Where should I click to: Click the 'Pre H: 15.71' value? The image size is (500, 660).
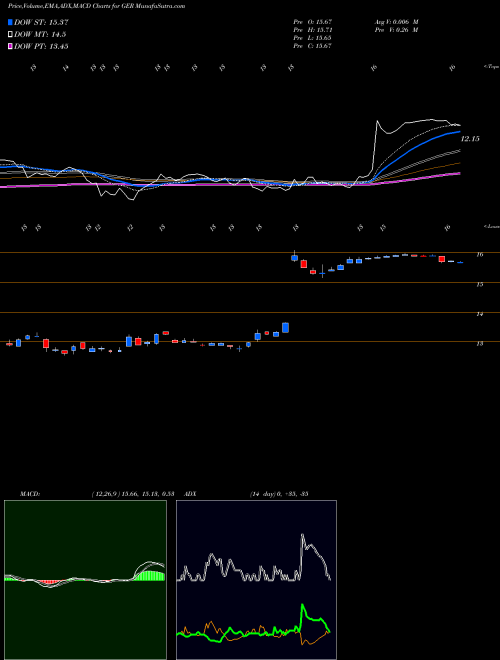[313, 30]
